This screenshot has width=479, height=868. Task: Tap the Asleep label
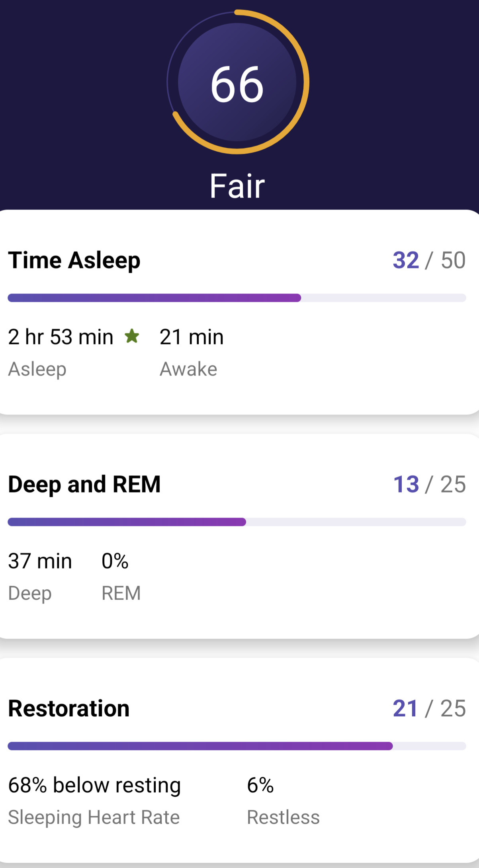pyautogui.click(x=37, y=369)
